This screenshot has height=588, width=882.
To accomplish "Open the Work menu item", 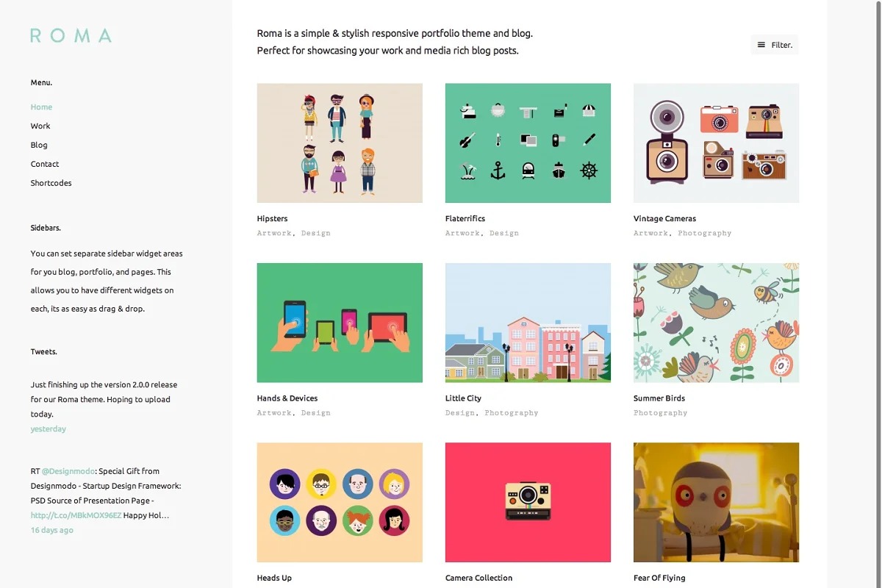I will point(40,126).
